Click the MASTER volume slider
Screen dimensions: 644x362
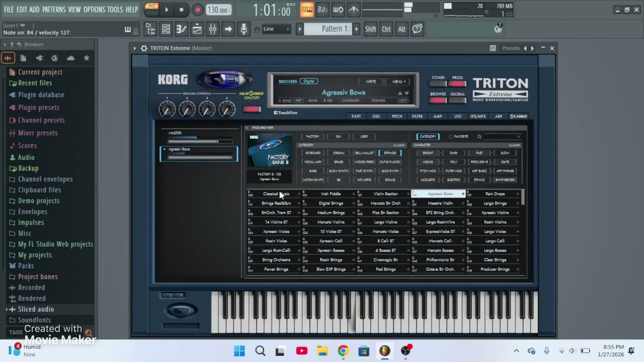tap(199, 141)
